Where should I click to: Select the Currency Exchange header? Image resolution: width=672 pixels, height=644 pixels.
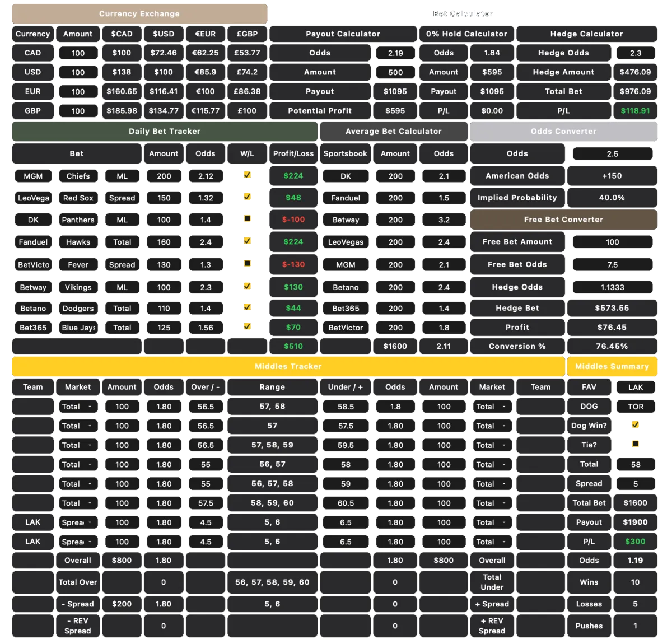point(139,14)
